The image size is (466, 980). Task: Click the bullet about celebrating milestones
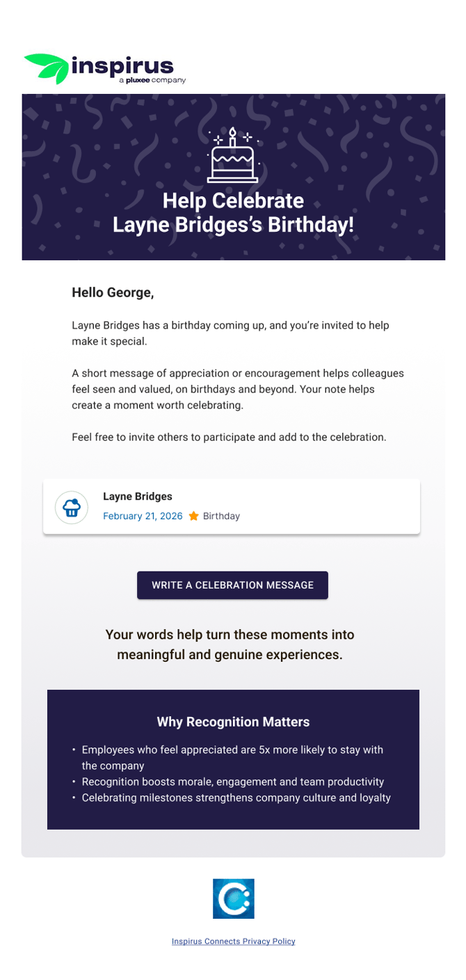point(232,798)
